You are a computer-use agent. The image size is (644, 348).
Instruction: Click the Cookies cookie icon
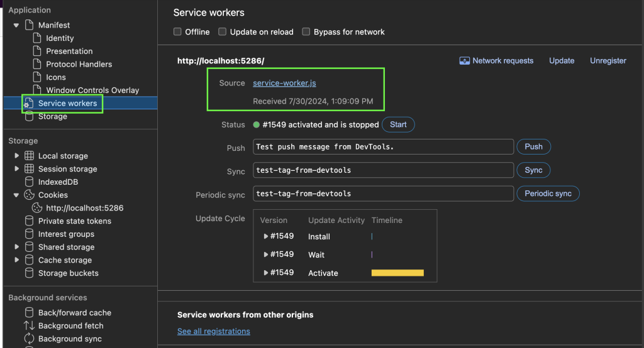pos(29,195)
